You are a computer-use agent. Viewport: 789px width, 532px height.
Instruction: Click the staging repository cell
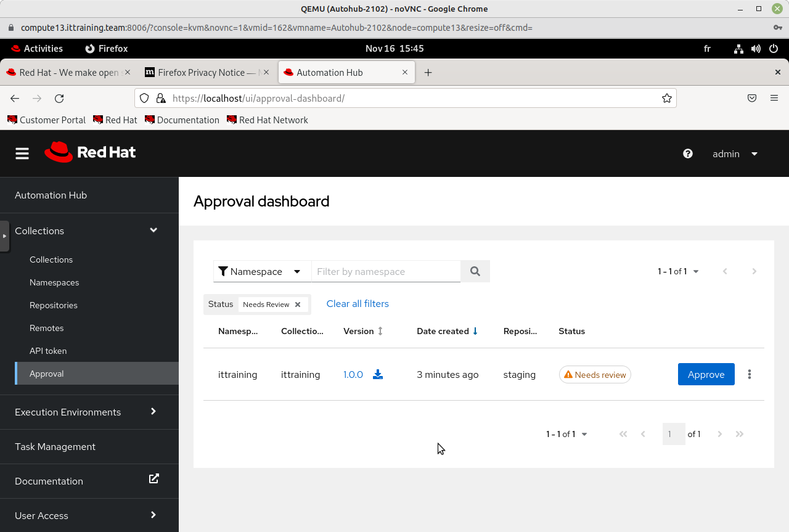tap(520, 374)
